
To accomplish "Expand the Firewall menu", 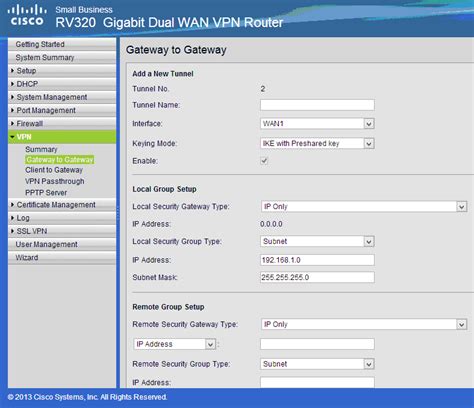I will pos(62,124).
